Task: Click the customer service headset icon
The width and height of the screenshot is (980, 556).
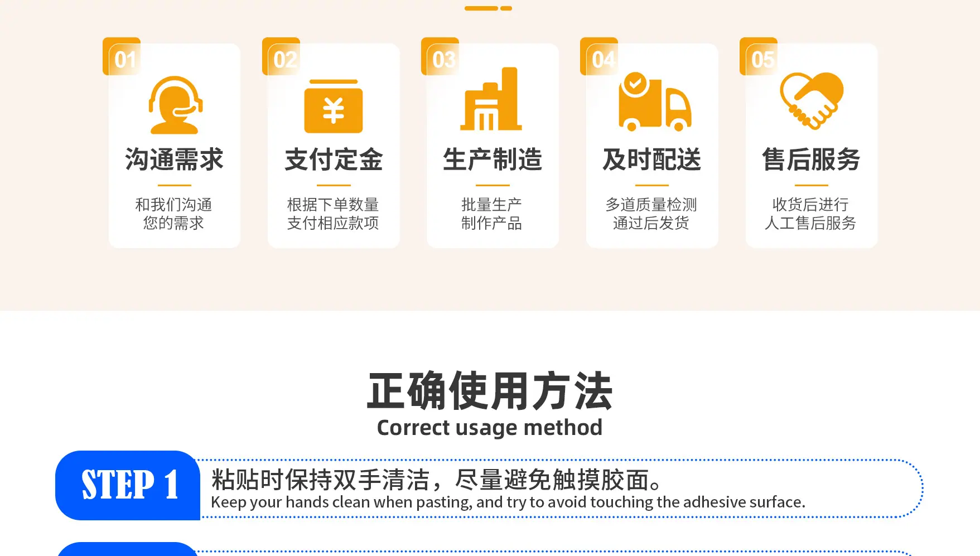Action: tap(175, 105)
